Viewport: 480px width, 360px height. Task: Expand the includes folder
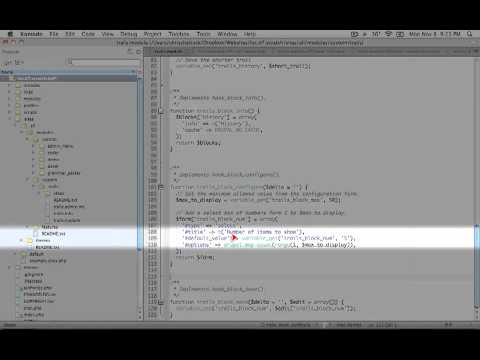point(9,85)
